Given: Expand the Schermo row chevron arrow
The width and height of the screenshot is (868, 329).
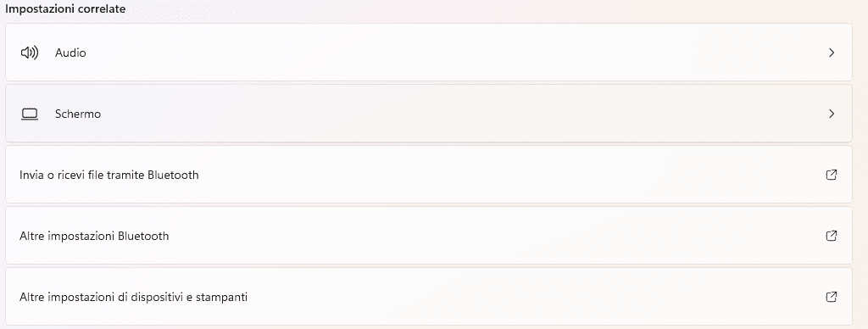Looking at the screenshot, I should [831, 114].
